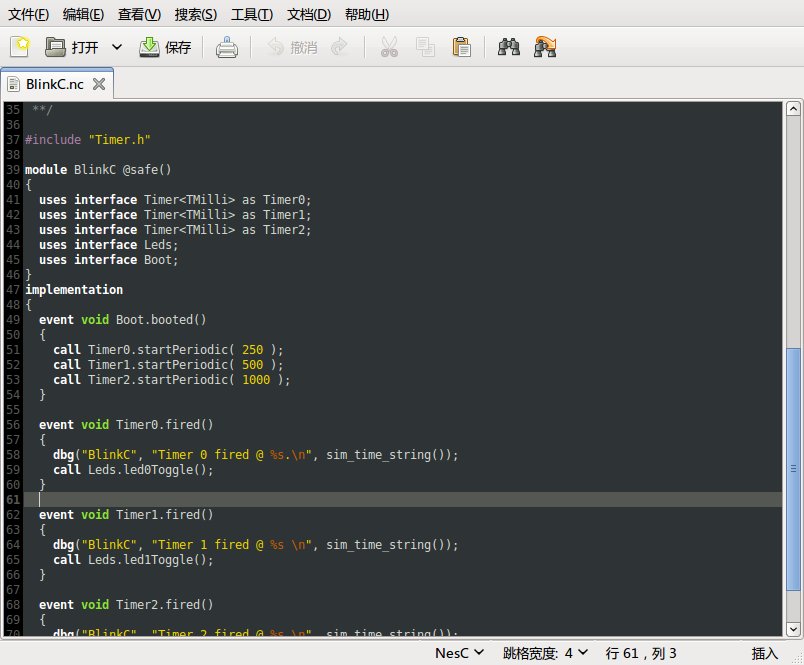Click the New Document icon
Screen dimensions: 804x665
(20, 46)
